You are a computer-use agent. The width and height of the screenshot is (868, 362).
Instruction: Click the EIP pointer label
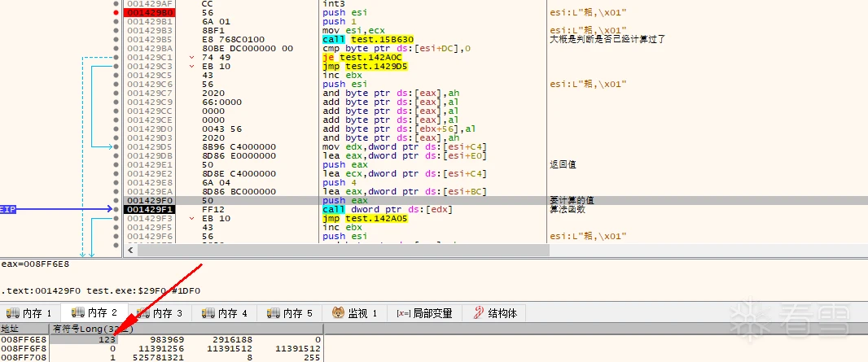point(8,209)
